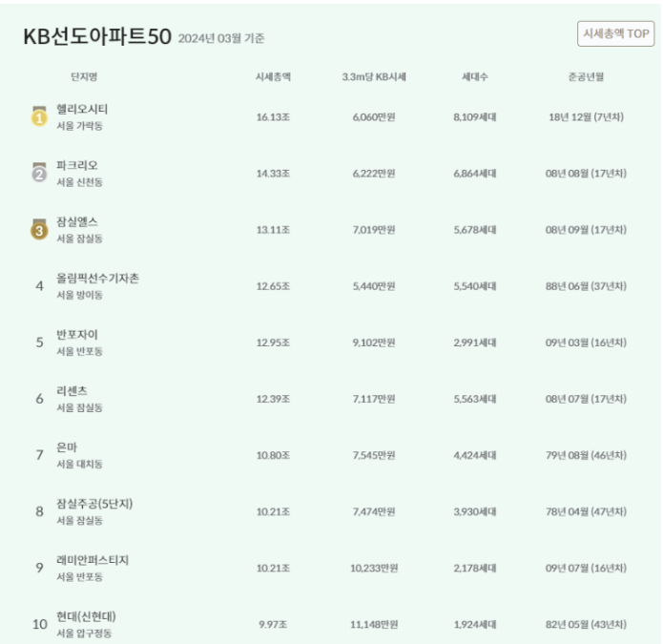Open the 현대(신현대) apartment entry

pos(86,616)
